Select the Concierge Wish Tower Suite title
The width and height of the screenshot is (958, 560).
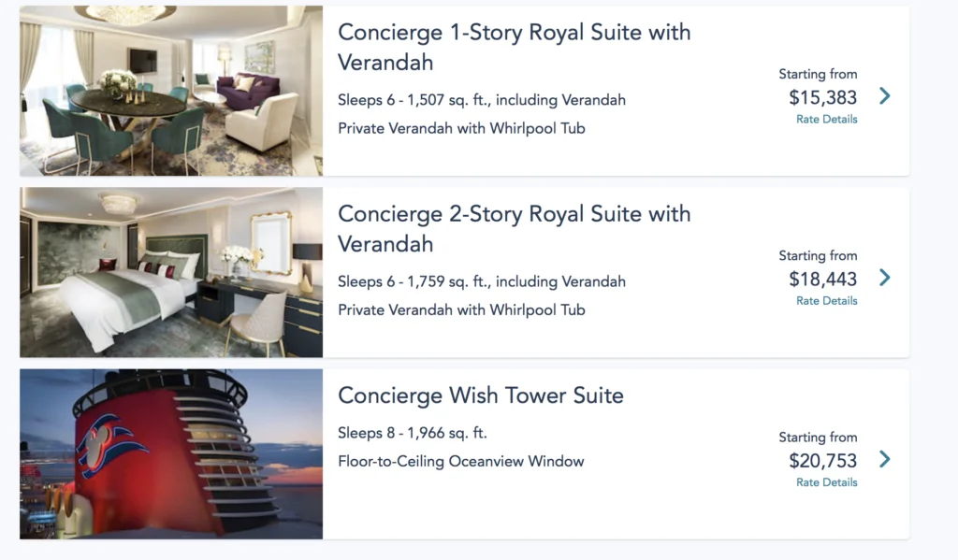point(480,395)
